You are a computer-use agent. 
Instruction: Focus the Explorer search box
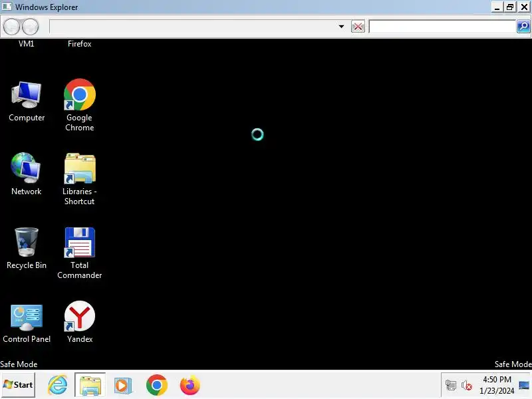point(442,27)
